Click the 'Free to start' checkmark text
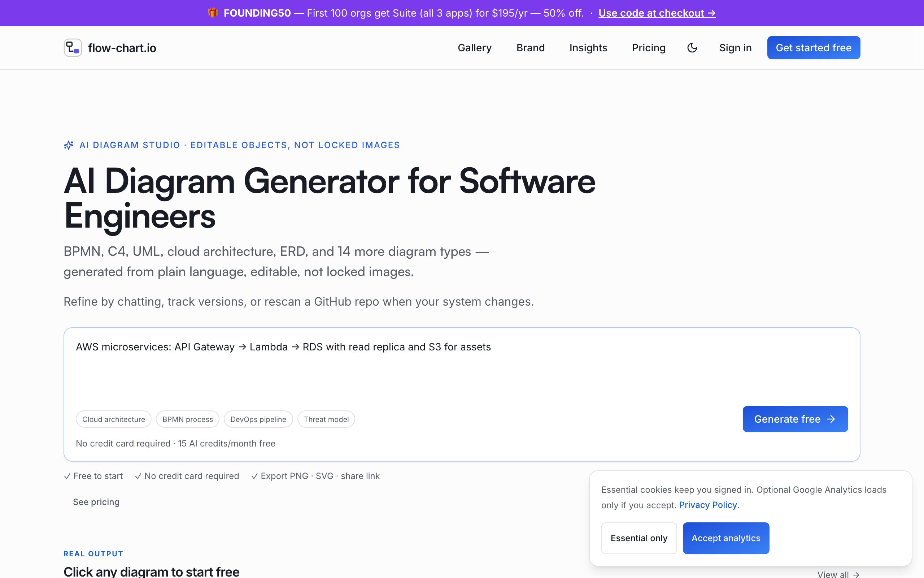The height and width of the screenshot is (578, 924). coord(93,476)
